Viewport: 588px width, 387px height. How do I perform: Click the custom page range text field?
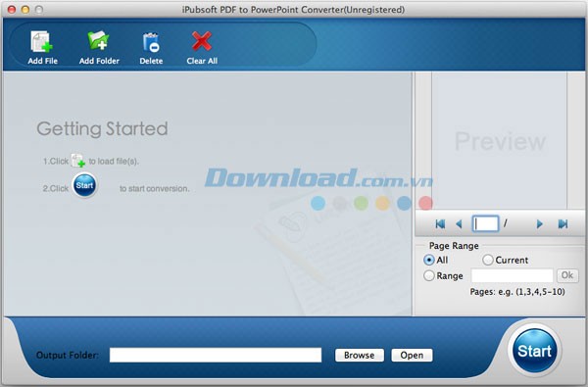[x=512, y=275]
